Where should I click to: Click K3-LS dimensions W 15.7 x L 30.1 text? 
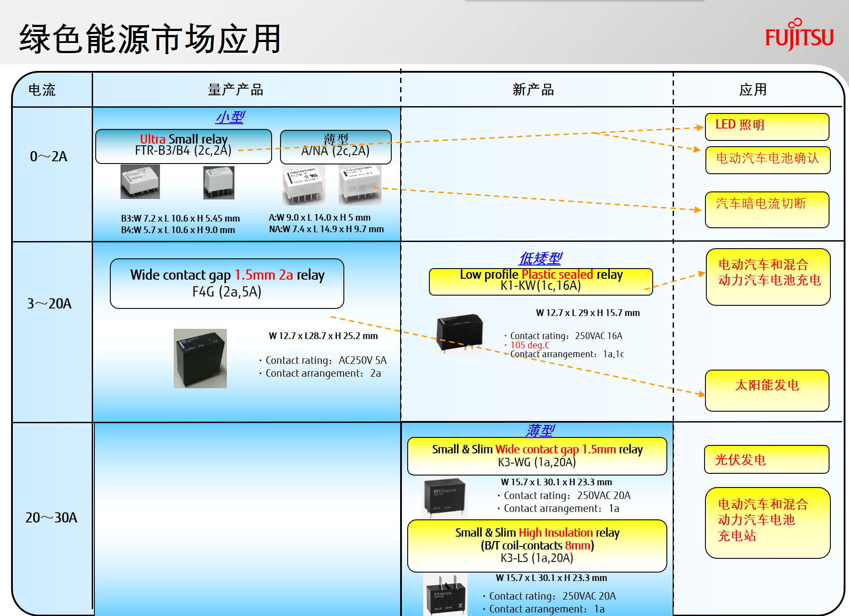[x=552, y=578]
